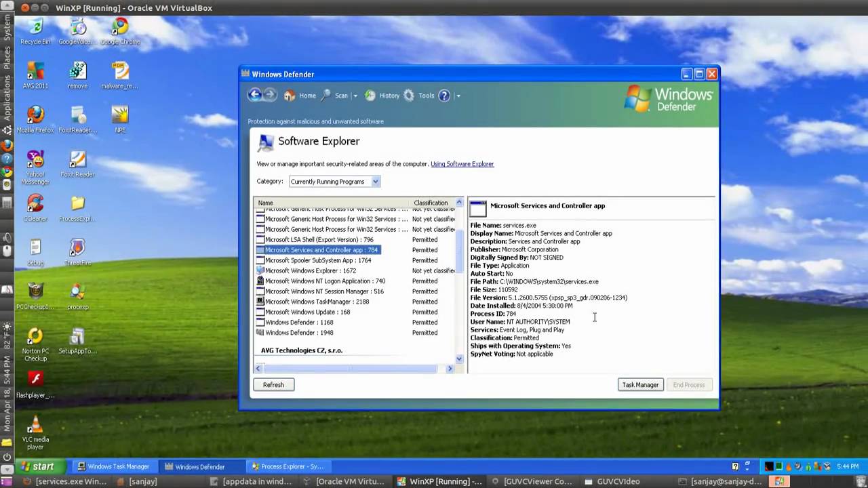This screenshot has height=488, width=868.
Task: Click the Forward arrow in Windows Defender
Action: (x=270, y=96)
